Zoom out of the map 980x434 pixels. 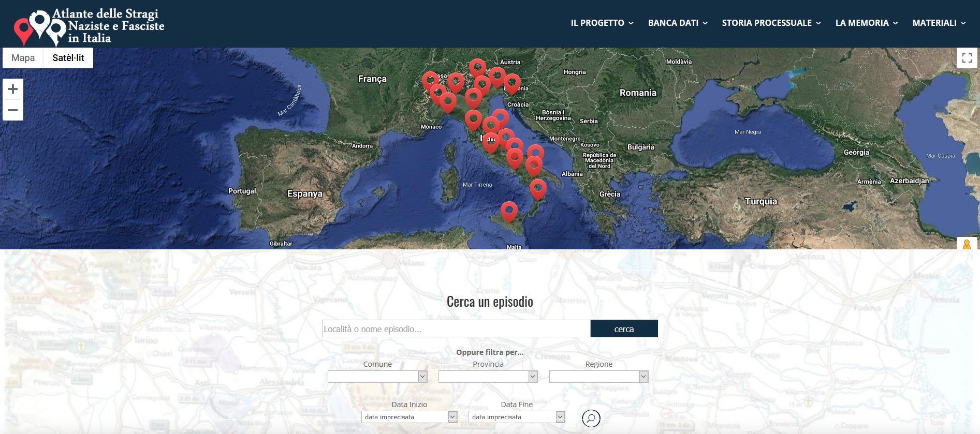click(x=13, y=110)
